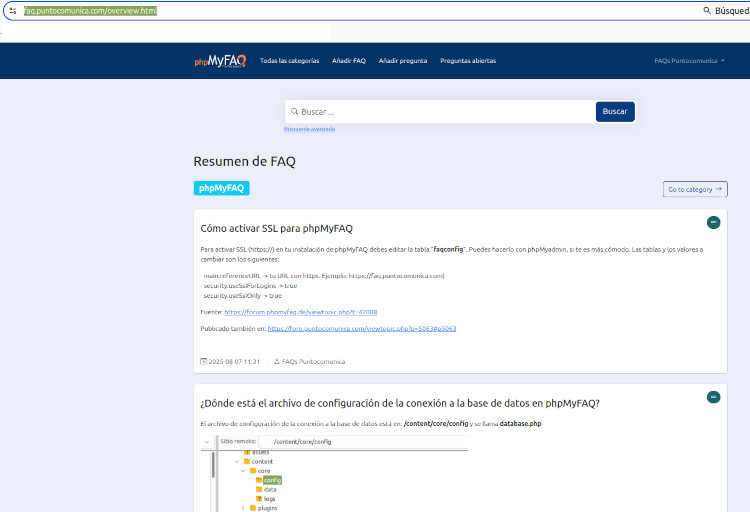Click the screenshot image of the file tree
Viewport: 750px width, 512px height.
[334, 473]
